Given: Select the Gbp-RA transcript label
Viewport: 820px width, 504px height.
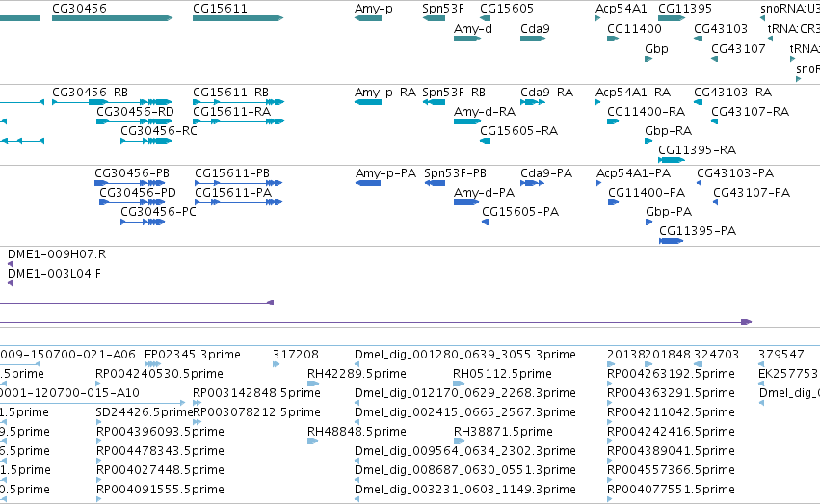Looking at the screenshot, I should point(669,131).
